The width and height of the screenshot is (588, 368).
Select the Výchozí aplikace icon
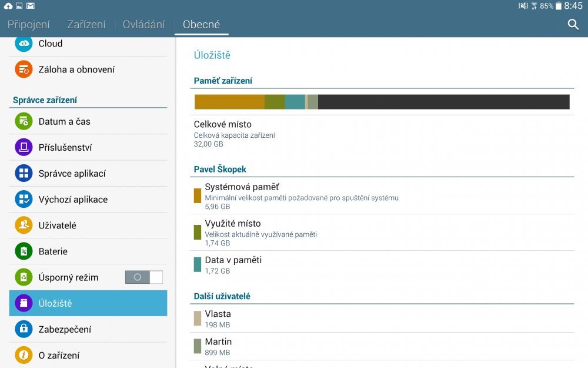24,199
